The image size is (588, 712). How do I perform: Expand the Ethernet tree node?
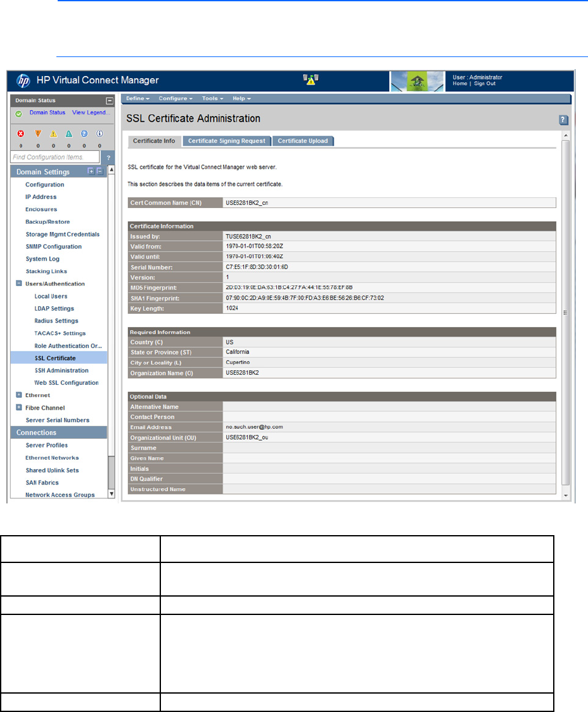18,395
